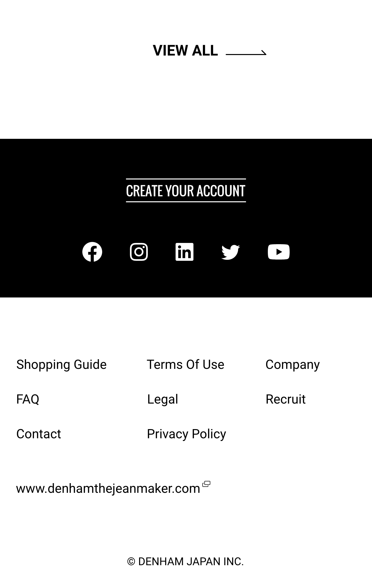Click the VIEW ALL link
The height and width of the screenshot is (588, 372).
pos(186,51)
